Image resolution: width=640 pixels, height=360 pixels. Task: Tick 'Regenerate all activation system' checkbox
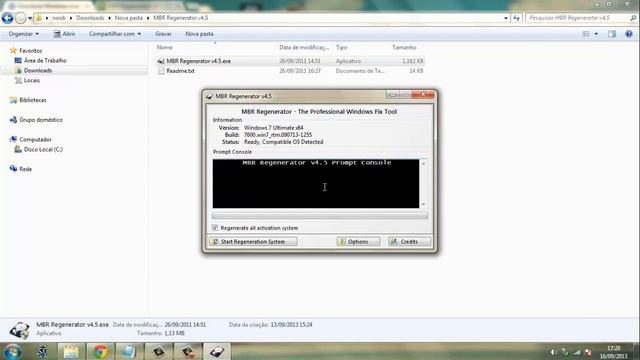click(x=215, y=228)
